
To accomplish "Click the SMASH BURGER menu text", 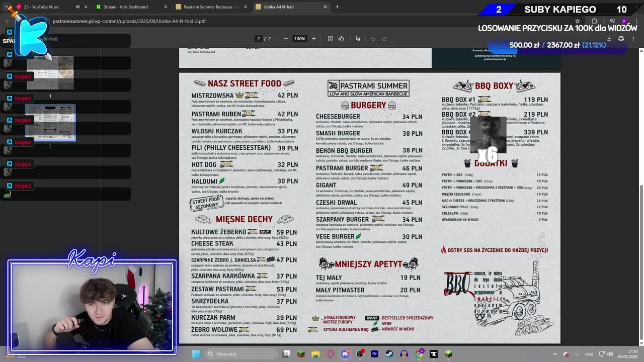I will click(x=338, y=133).
